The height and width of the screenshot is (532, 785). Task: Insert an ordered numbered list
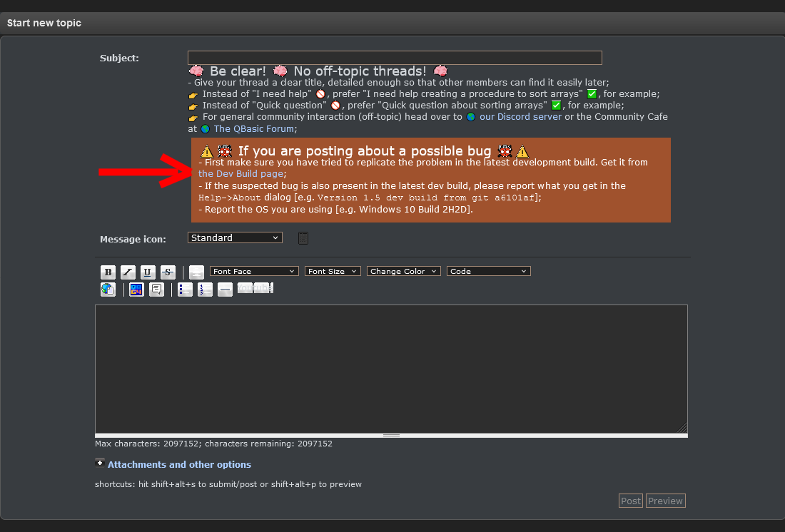pos(205,290)
